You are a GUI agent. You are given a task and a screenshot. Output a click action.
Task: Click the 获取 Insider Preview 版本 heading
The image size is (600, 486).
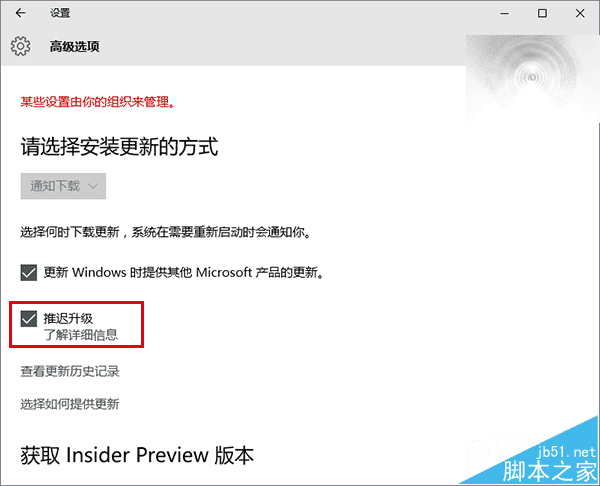coord(137,455)
